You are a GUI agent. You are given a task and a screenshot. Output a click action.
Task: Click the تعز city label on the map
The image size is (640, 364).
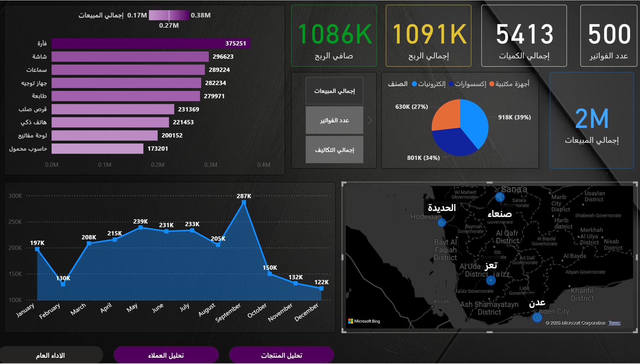click(491, 265)
